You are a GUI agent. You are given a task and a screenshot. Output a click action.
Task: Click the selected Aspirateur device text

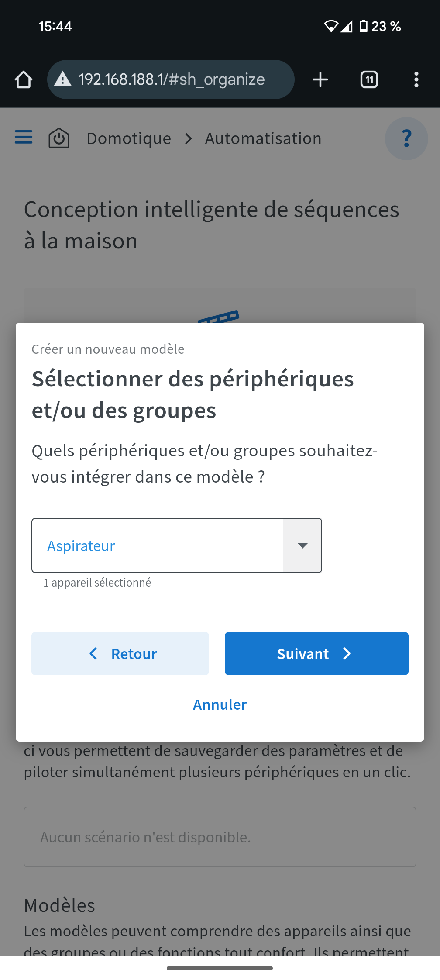click(x=81, y=546)
